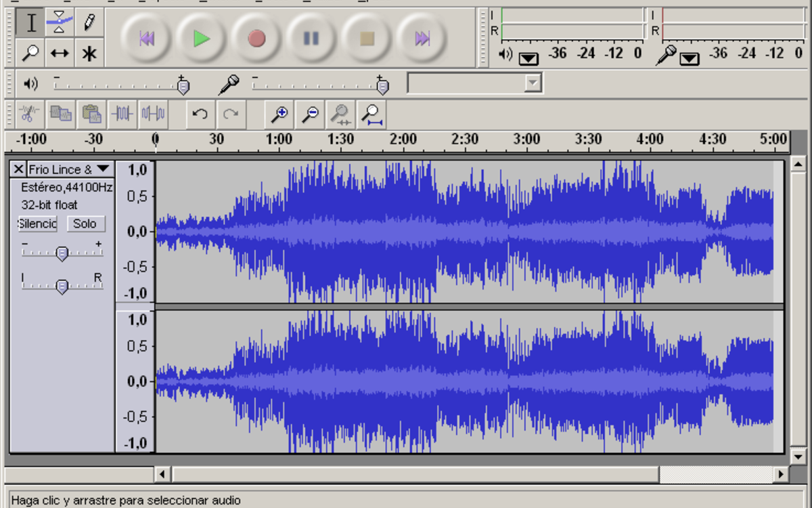
Task: Click the Undo arrow icon
Action: [x=200, y=114]
